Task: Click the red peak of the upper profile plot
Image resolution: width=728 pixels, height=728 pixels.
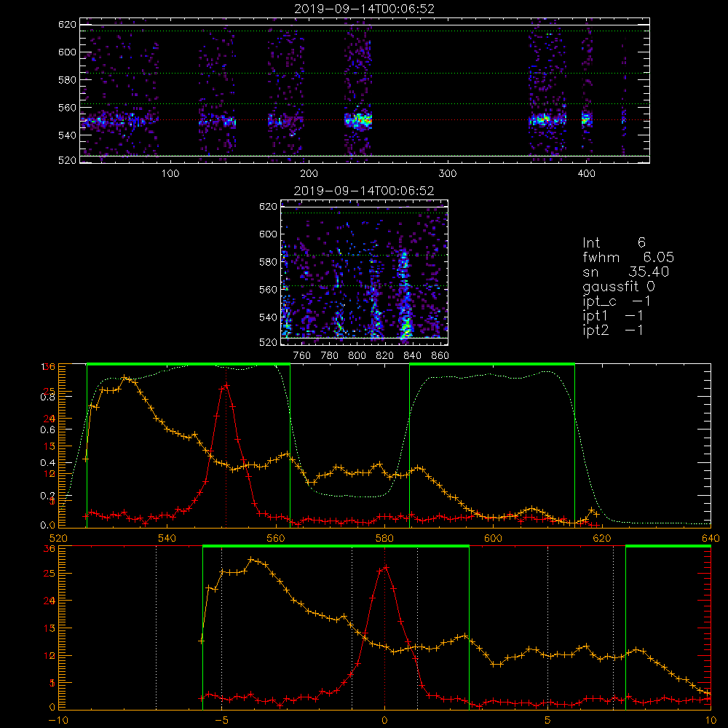Action: (x=226, y=385)
